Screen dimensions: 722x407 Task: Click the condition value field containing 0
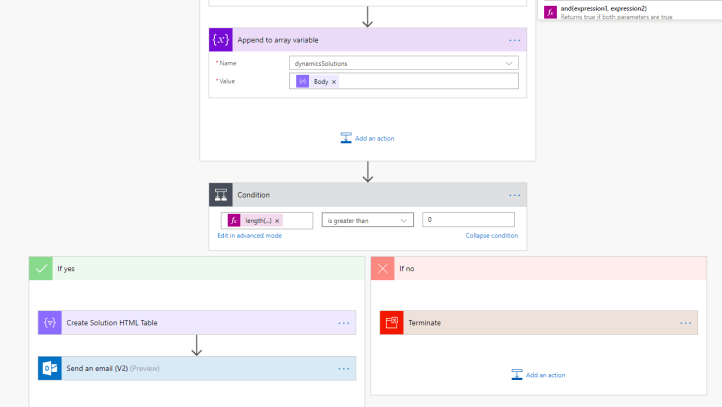click(x=468, y=220)
